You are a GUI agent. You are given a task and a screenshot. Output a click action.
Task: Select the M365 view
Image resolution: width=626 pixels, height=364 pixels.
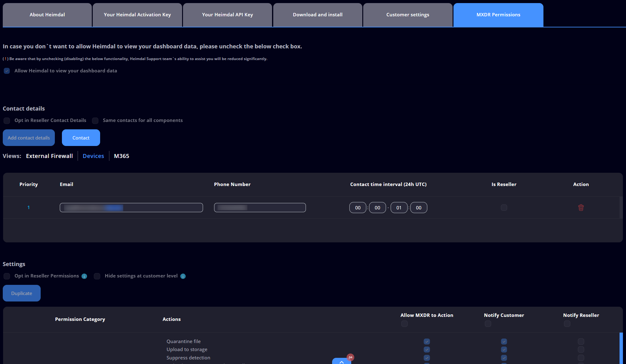(122, 156)
